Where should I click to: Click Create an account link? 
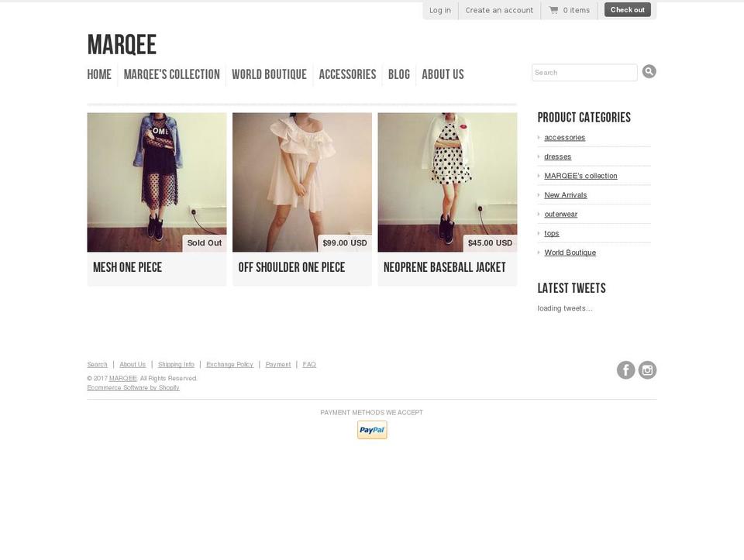click(x=499, y=10)
